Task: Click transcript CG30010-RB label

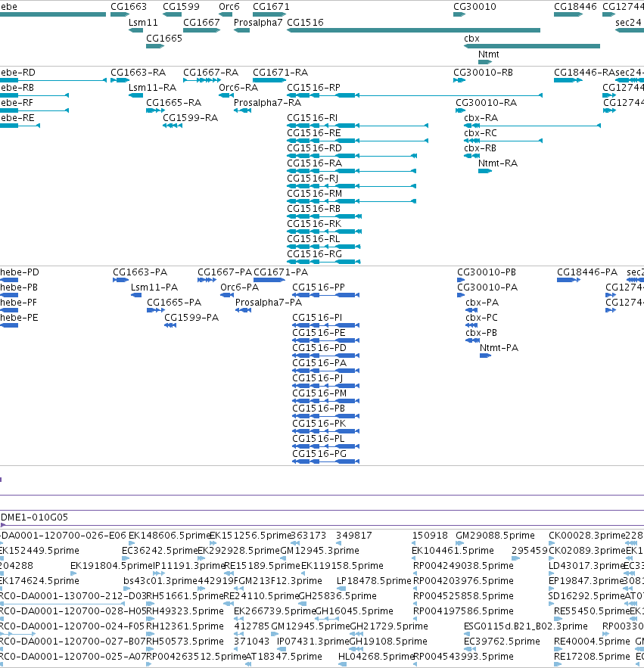Action: pos(484,73)
